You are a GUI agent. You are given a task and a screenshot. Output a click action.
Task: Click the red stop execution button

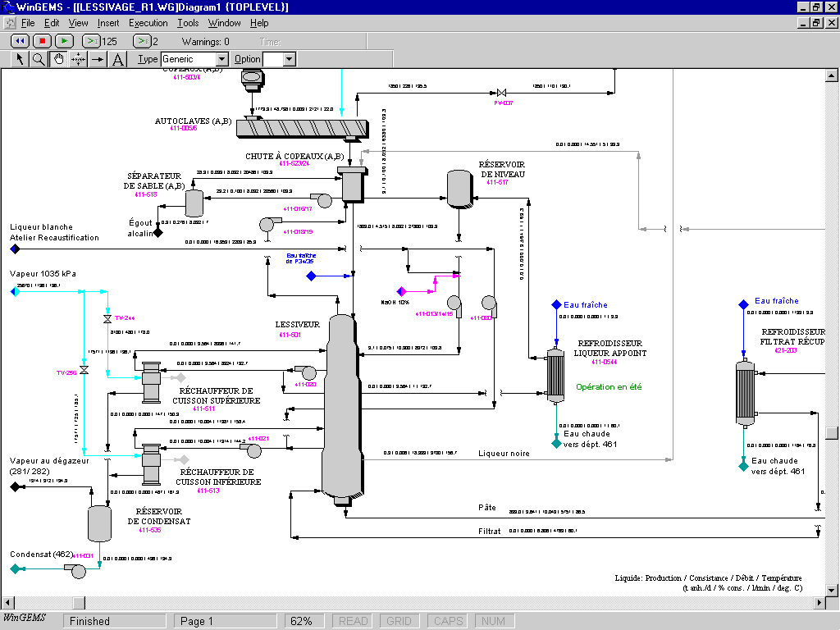coord(42,39)
